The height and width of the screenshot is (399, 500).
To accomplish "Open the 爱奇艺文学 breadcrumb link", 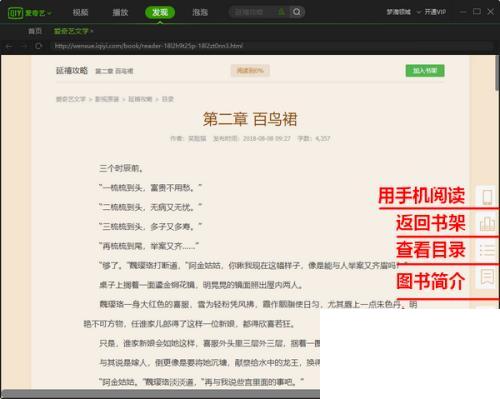I will [x=71, y=99].
